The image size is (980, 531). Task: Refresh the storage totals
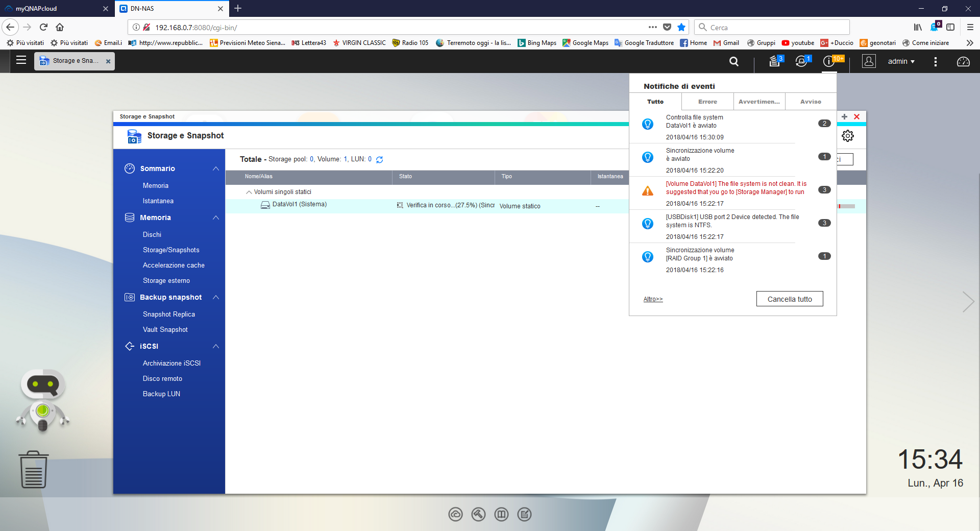tap(380, 160)
